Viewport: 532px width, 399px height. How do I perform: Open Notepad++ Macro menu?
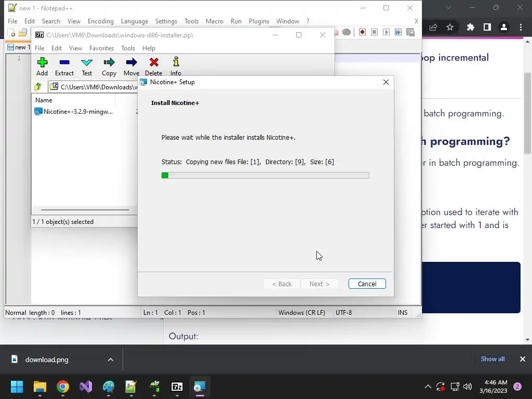(215, 21)
